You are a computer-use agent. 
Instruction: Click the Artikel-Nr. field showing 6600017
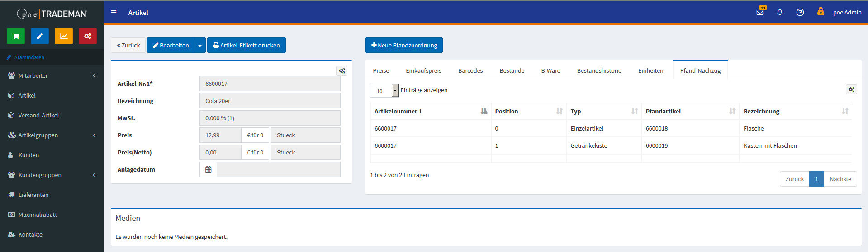[x=270, y=84]
